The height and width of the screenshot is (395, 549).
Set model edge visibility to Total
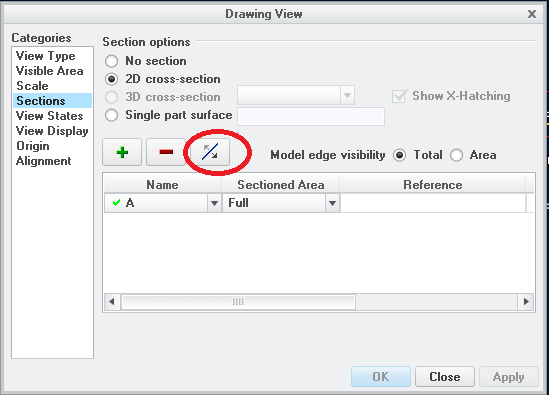click(399, 155)
